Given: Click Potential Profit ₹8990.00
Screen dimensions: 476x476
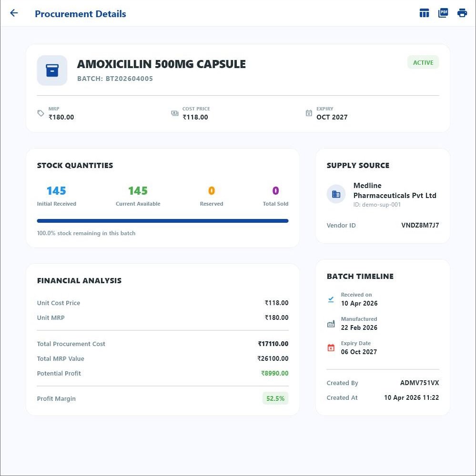Looking at the screenshot, I should pos(275,373).
